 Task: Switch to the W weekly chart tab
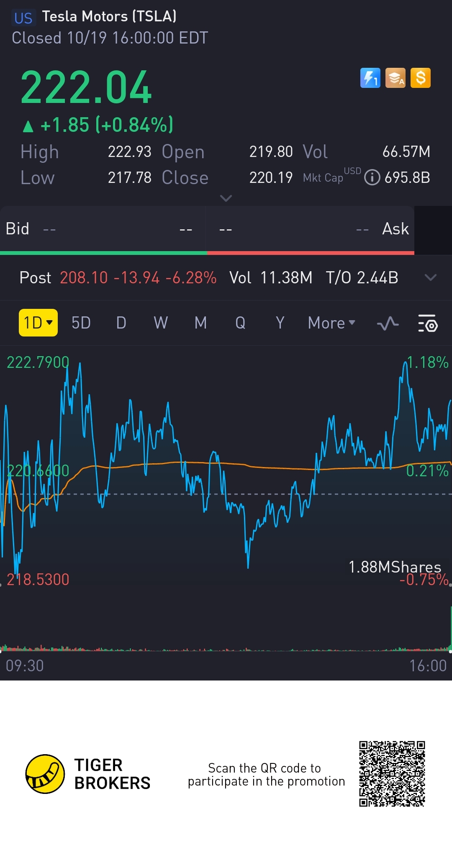[161, 323]
